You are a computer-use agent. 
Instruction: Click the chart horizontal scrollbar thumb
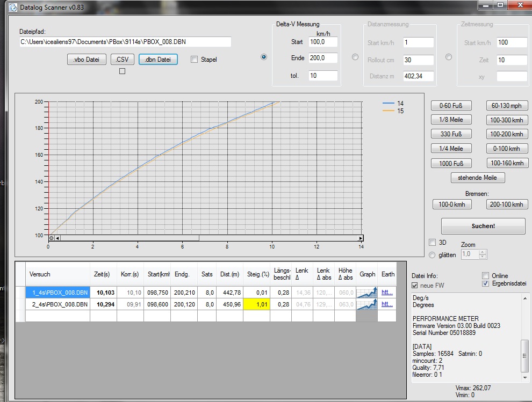tap(130, 238)
